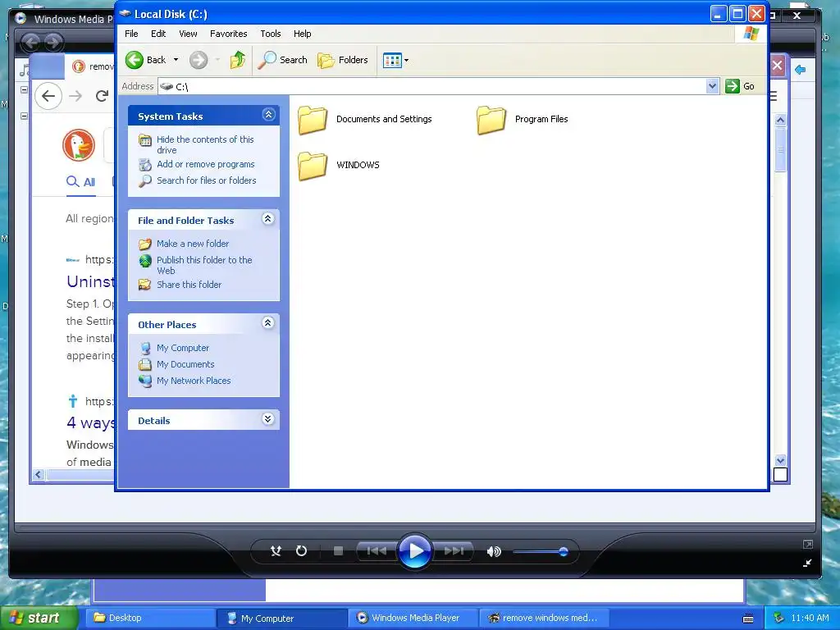Click the Media Player full screen icon
The image size is (840, 630).
click(x=808, y=545)
